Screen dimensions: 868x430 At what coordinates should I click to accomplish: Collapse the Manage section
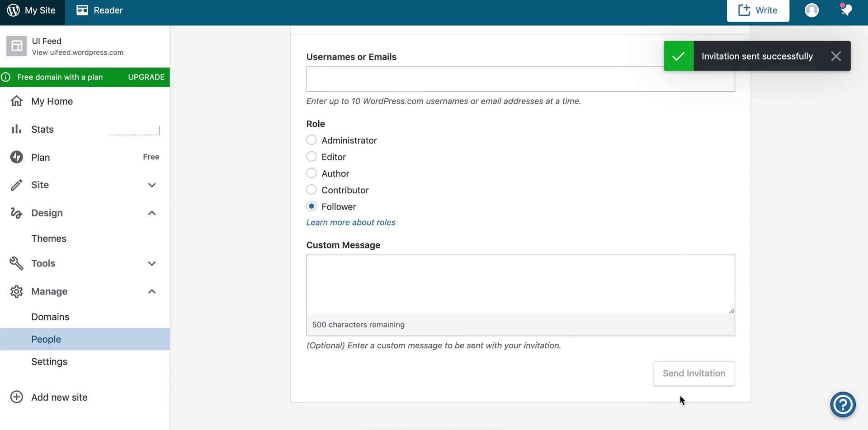click(152, 291)
